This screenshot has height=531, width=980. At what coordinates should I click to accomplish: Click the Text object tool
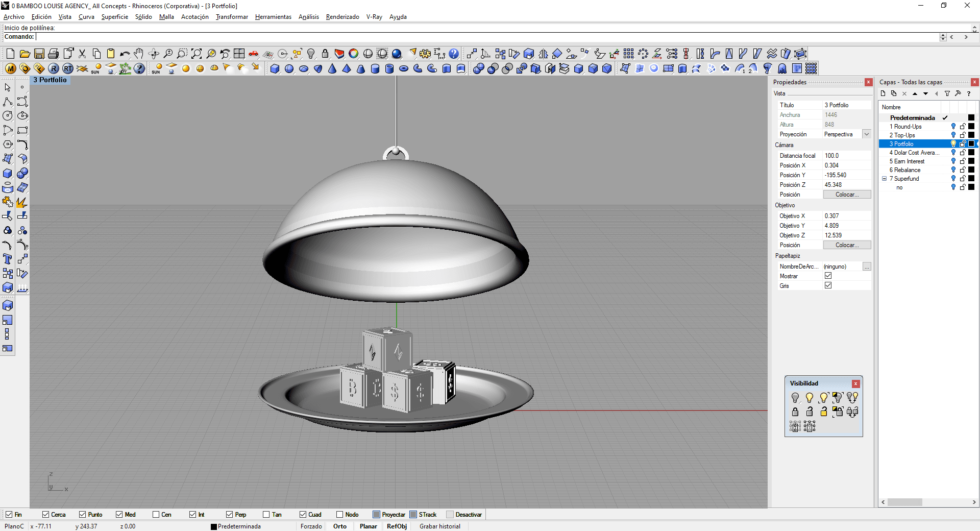click(x=8, y=259)
